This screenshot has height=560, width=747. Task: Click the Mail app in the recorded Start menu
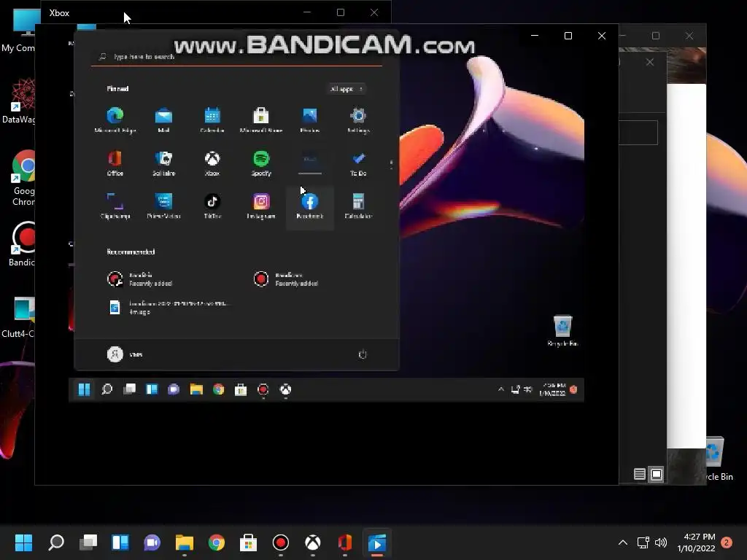point(163,120)
